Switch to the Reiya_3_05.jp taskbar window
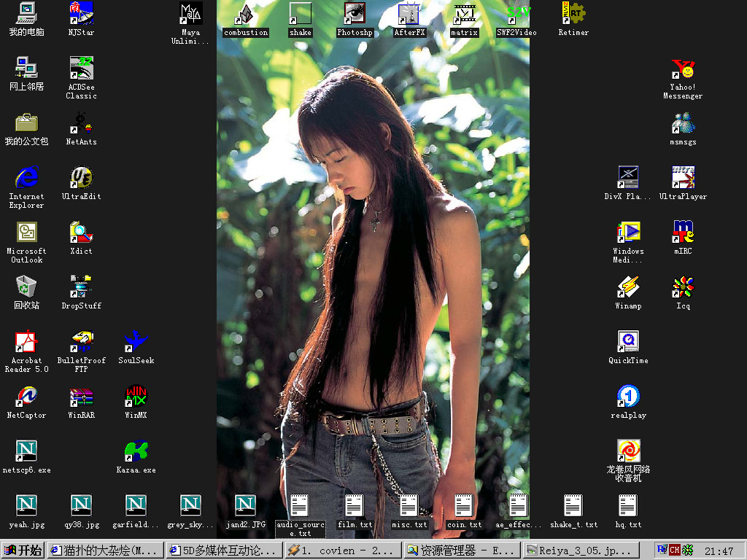Screen dimensions: 747x560 [582, 551]
